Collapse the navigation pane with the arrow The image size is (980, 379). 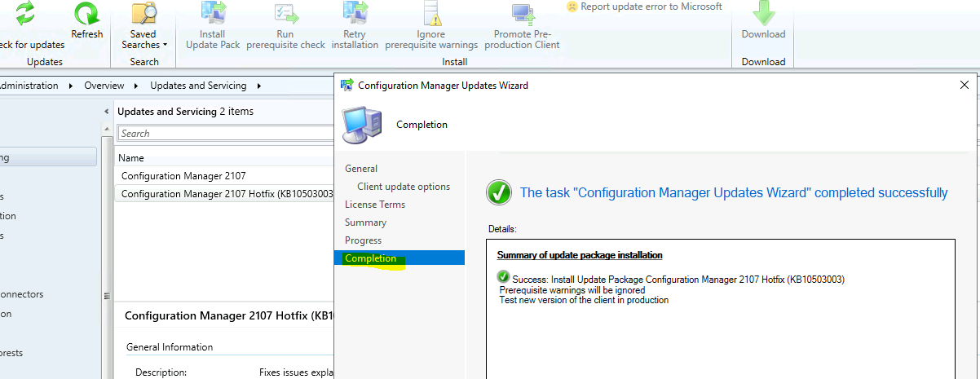coord(107,111)
